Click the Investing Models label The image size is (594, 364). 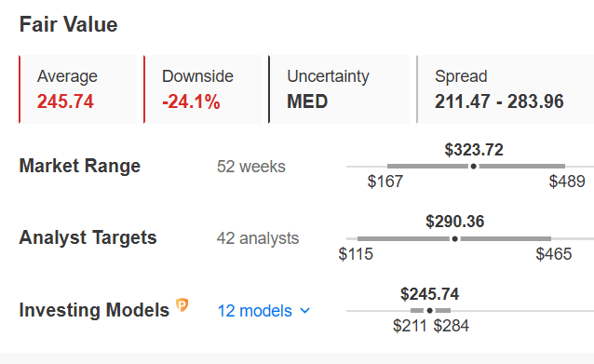coord(94,310)
